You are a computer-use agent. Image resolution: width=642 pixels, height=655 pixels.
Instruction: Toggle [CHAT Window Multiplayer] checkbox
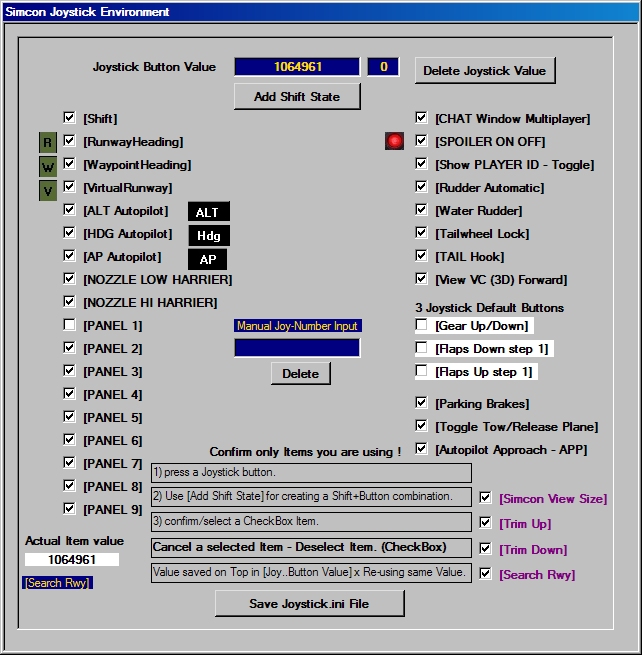[x=421, y=118]
